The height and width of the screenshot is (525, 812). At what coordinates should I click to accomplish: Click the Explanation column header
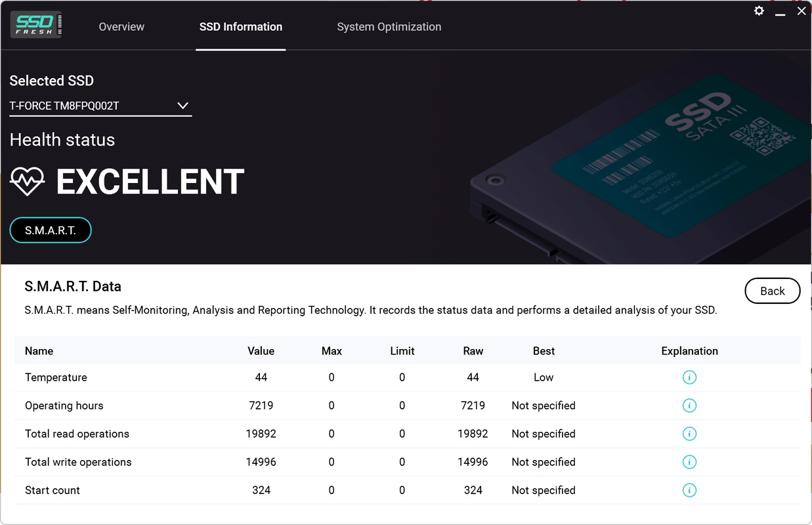click(690, 351)
